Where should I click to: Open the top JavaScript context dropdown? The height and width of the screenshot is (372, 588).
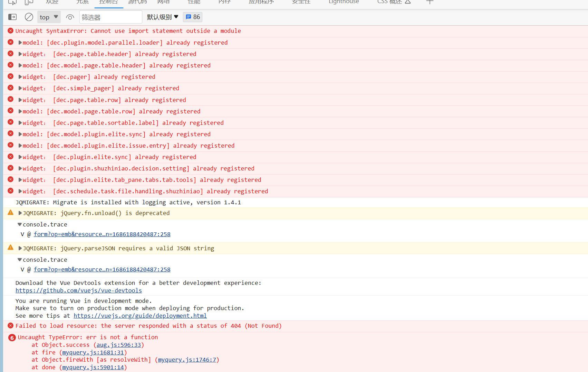(49, 17)
